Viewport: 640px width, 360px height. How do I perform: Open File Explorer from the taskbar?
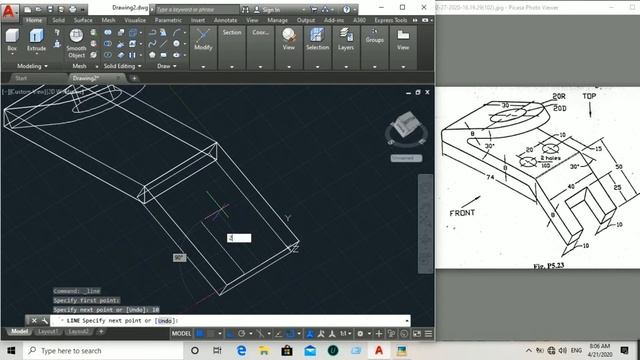264,351
